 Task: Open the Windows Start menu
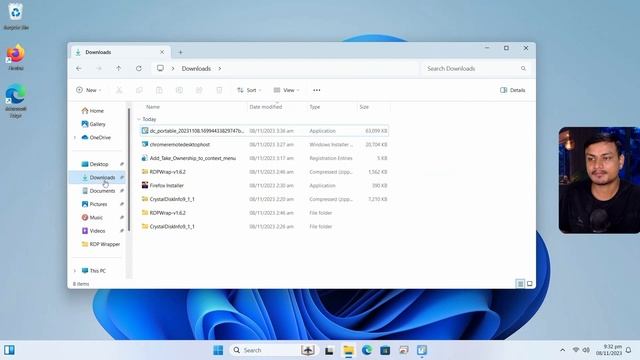click(218, 350)
